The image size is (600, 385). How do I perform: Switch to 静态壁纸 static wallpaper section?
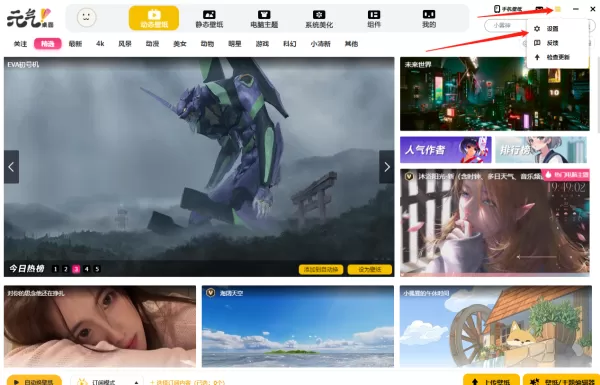click(x=209, y=19)
